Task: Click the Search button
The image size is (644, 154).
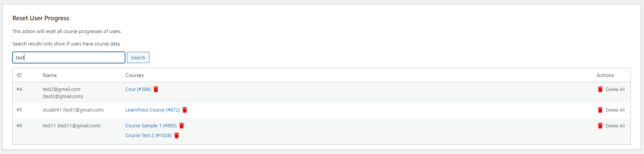Action: point(138,57)
